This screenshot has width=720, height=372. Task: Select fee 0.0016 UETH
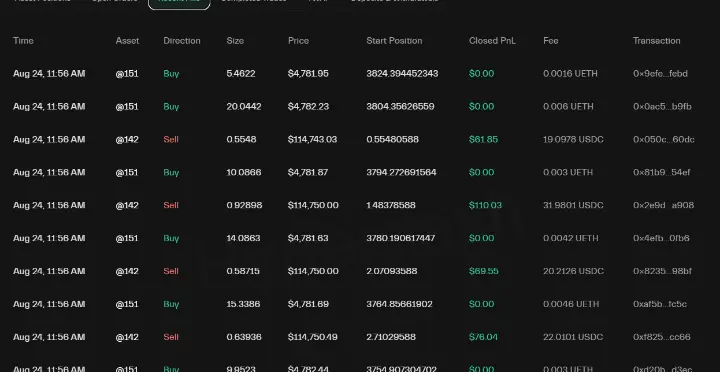click(570, 73)
